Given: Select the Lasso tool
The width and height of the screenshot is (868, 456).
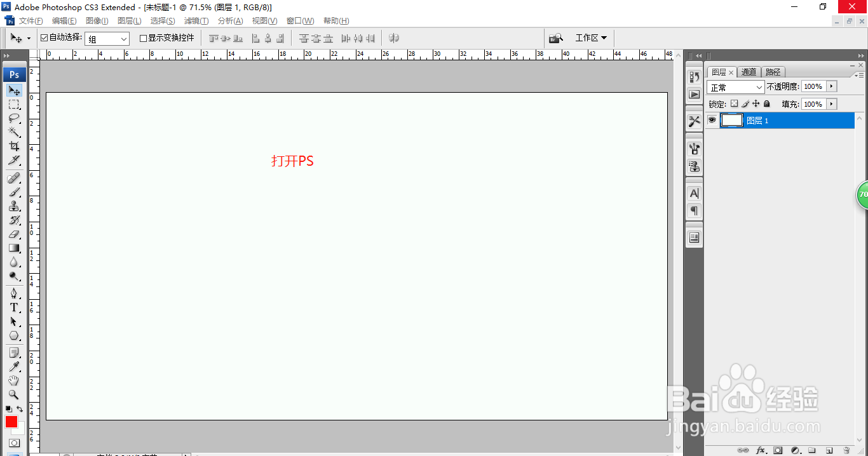Looking at the screenshot, I should [14, 118].
